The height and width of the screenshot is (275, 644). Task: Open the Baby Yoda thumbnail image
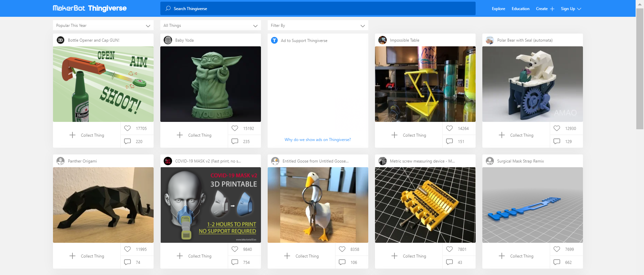pos(211,84)
